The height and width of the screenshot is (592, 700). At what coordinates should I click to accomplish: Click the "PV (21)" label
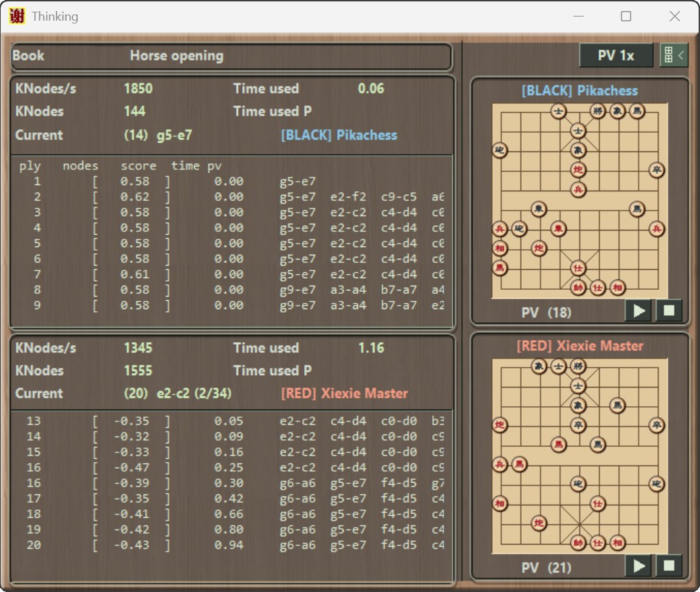547,568
